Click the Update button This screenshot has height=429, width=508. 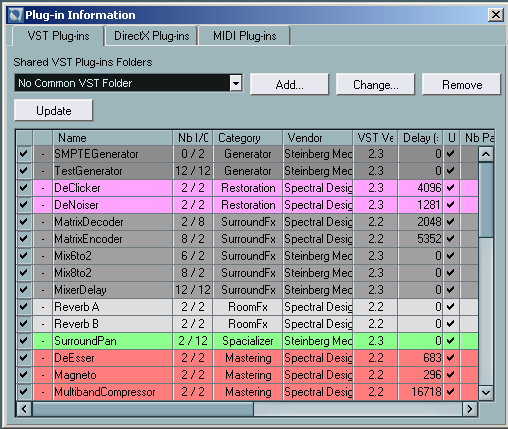coord(53,110)
